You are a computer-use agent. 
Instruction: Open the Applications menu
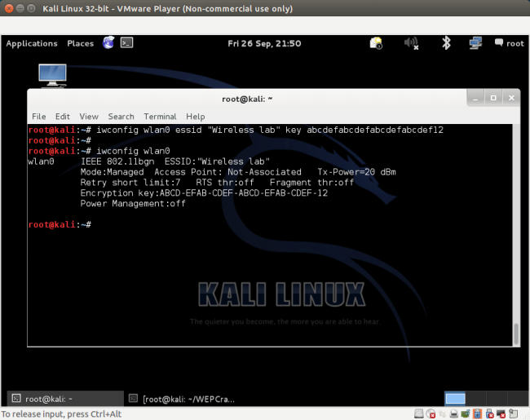pyautogui.click(x=32, y=44)
